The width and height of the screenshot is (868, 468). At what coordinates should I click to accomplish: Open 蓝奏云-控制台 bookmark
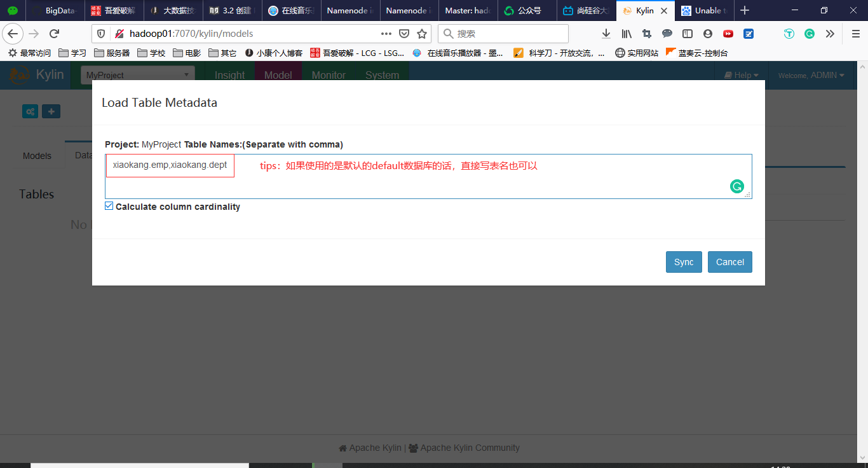coord(696,53)
